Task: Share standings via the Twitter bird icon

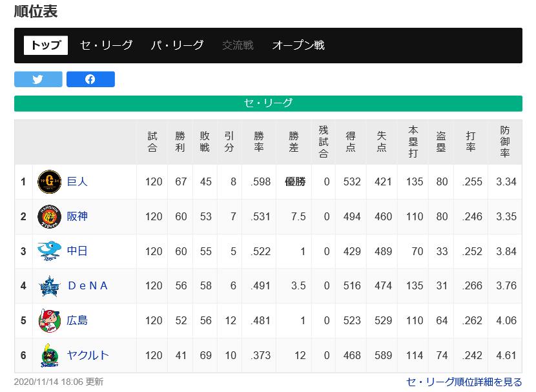Action: pos(38,79)
